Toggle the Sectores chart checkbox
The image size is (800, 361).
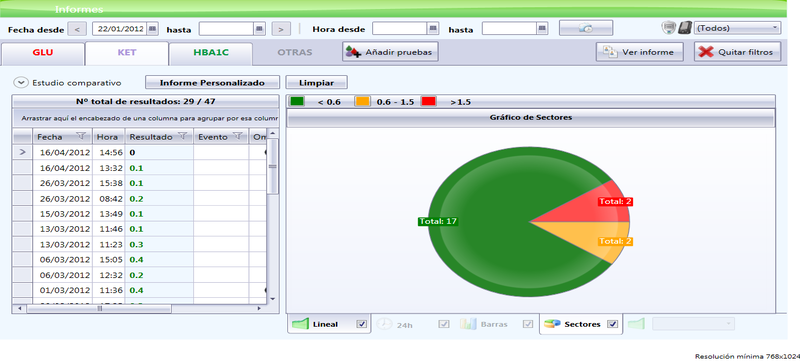click(613, 324)
